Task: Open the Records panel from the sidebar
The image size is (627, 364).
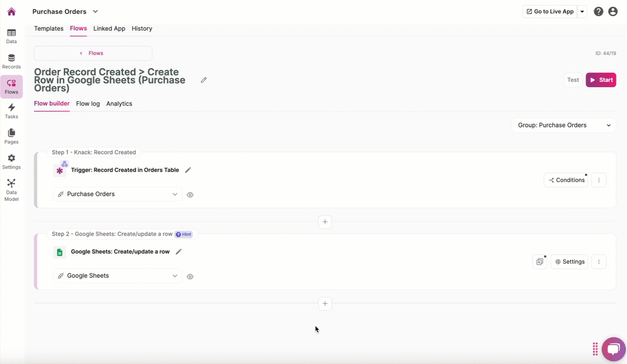Action: (x=12, y=61)
